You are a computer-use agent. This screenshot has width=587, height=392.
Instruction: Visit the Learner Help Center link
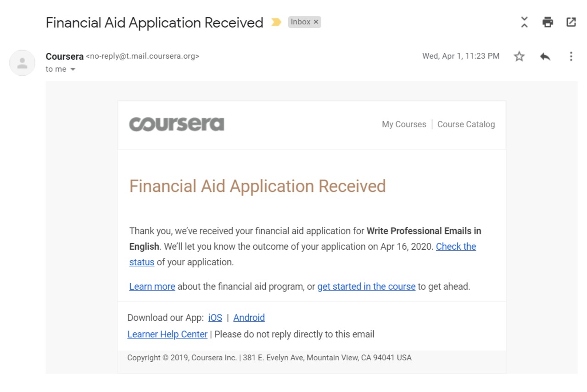(x=167, y=335)
